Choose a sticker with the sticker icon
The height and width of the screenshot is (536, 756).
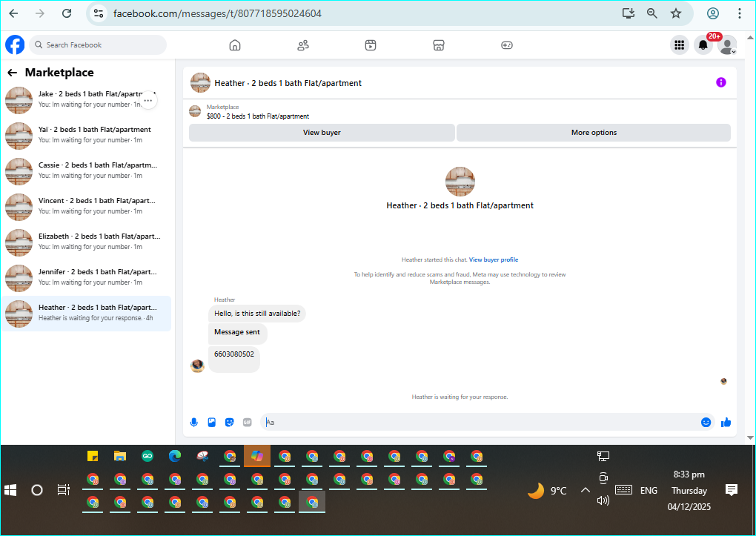(x=230, y=423)
